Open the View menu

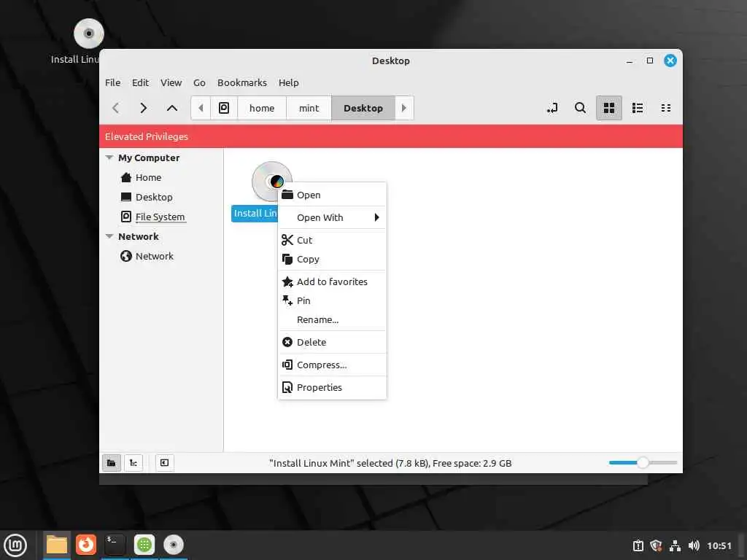pyautogui.click(x=171, y=83)
